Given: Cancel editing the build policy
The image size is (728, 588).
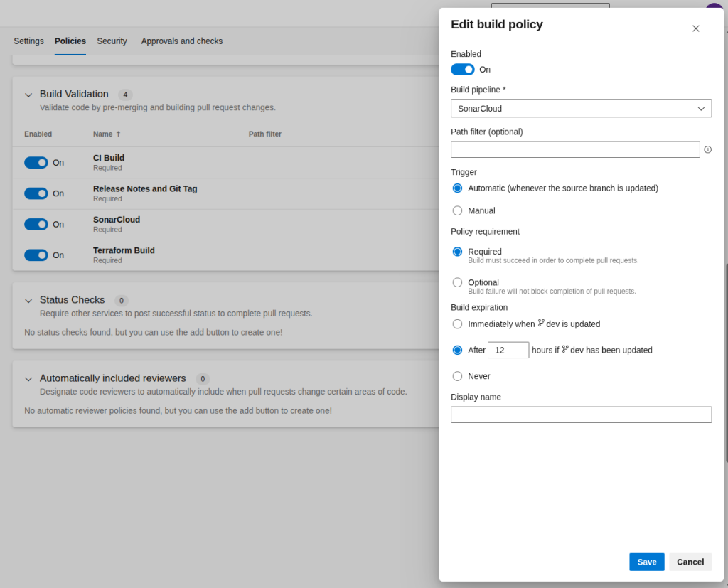Looking at the screenshot, I should pyautogui.click(x=690, y=562).
